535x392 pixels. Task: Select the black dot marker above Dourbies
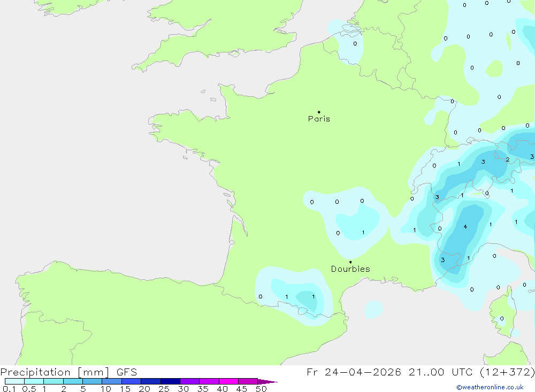pos(350,262)
